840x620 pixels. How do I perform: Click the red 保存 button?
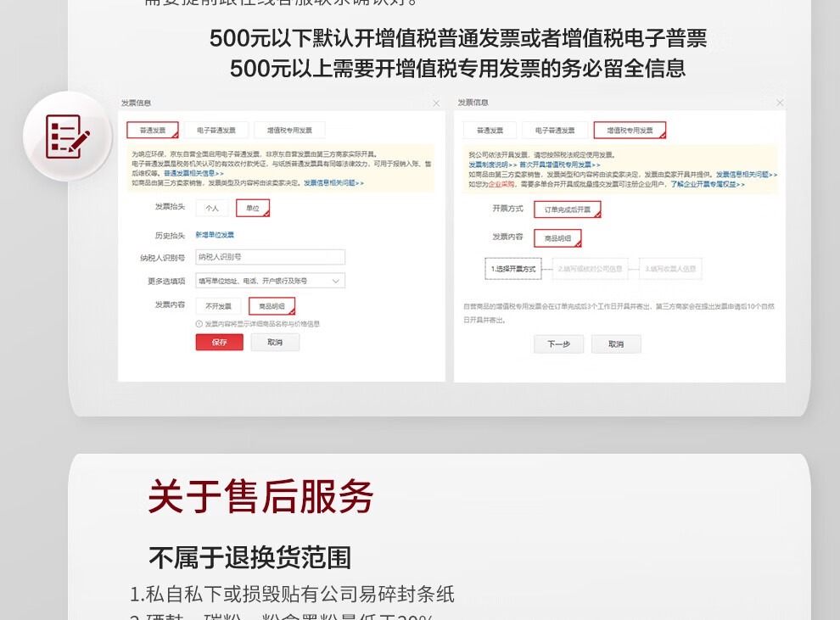[219, 342]
